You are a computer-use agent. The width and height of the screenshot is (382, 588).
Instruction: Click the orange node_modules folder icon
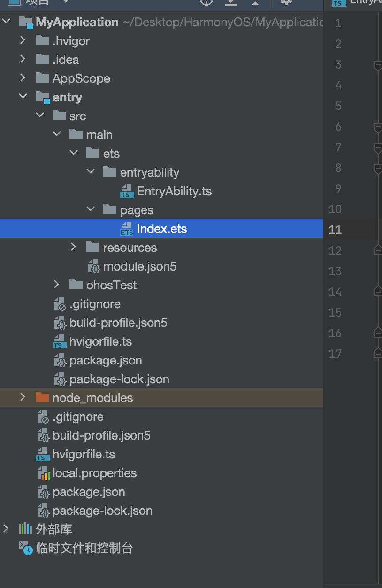[42, 398]
